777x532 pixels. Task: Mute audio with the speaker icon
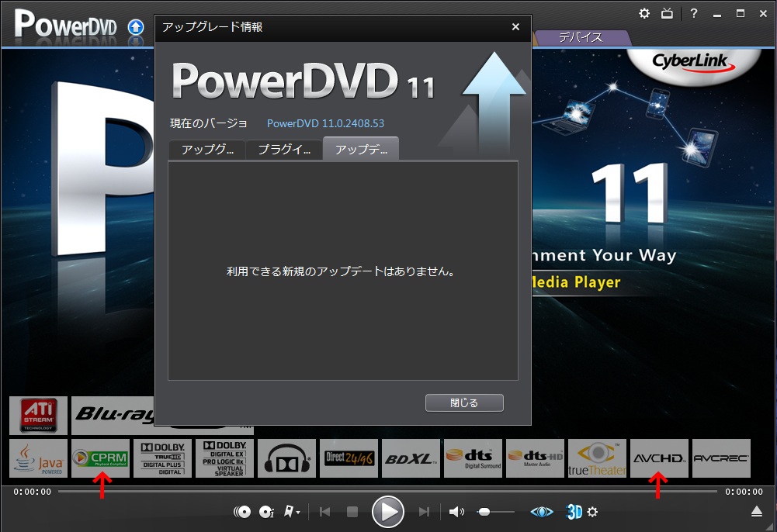click(x=456, y=512)
